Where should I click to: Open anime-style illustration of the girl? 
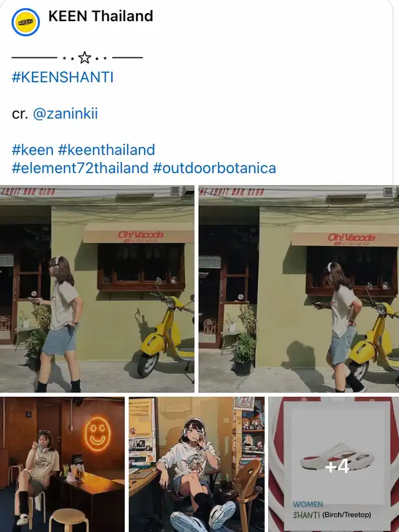(196, 465)
